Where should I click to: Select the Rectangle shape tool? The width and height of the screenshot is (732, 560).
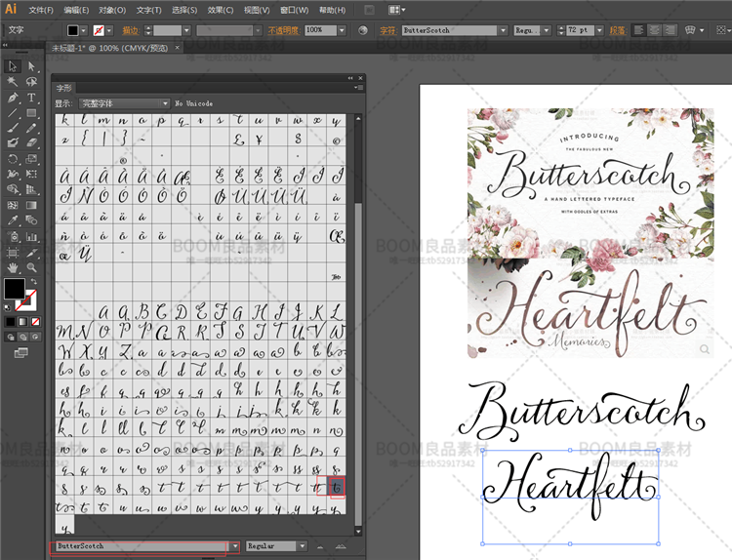coord(31,113)
